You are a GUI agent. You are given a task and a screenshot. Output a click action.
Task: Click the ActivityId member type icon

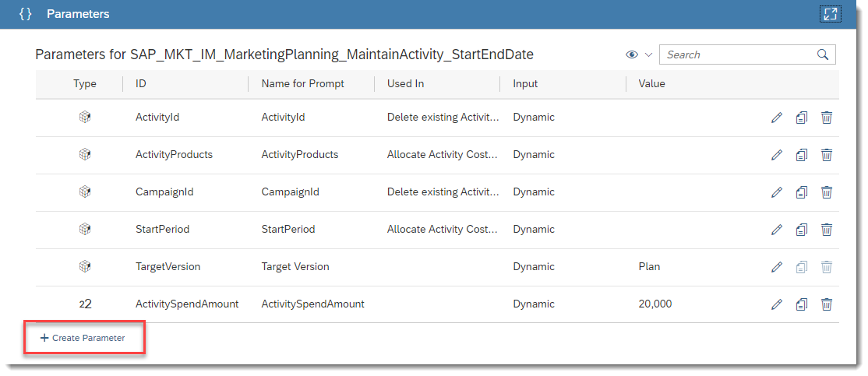85,118
